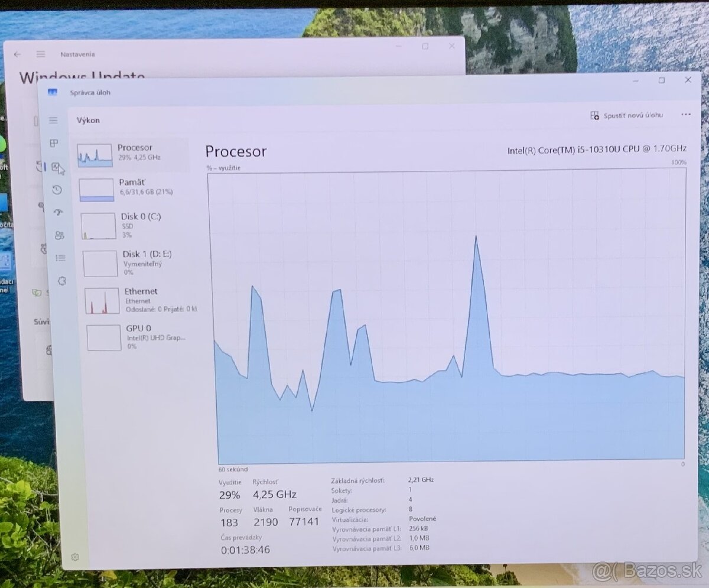The image size is (709, 588).
Task: Click the 4,25 GHz speed value
Action: [x=275, y=494]
